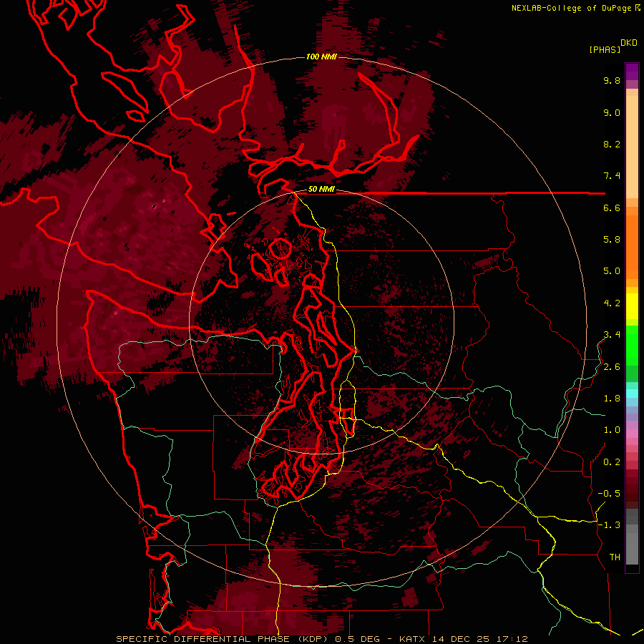Click the 1.0 scale value
This screenshot has width=644, height=644.
click(x=612, y=430)
